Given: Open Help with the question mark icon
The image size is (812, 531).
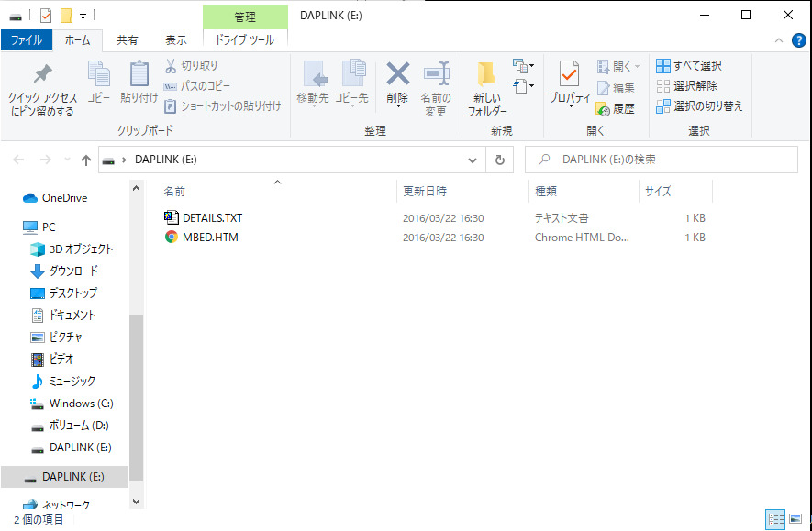Looking at the screenshot, I should tap(799, 40).
